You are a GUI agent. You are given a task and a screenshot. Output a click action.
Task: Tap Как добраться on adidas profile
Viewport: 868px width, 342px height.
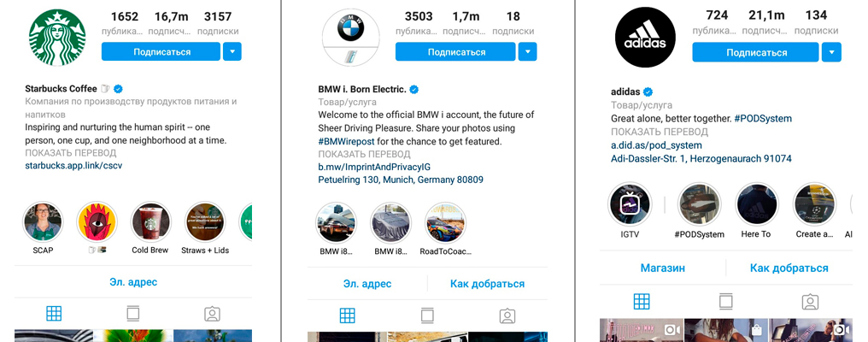pos(789,268)
